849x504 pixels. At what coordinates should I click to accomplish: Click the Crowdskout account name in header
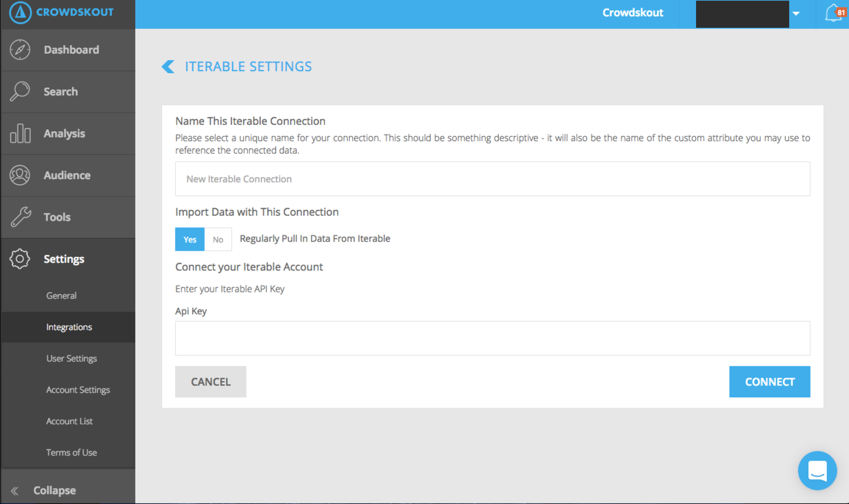[632, 13]
